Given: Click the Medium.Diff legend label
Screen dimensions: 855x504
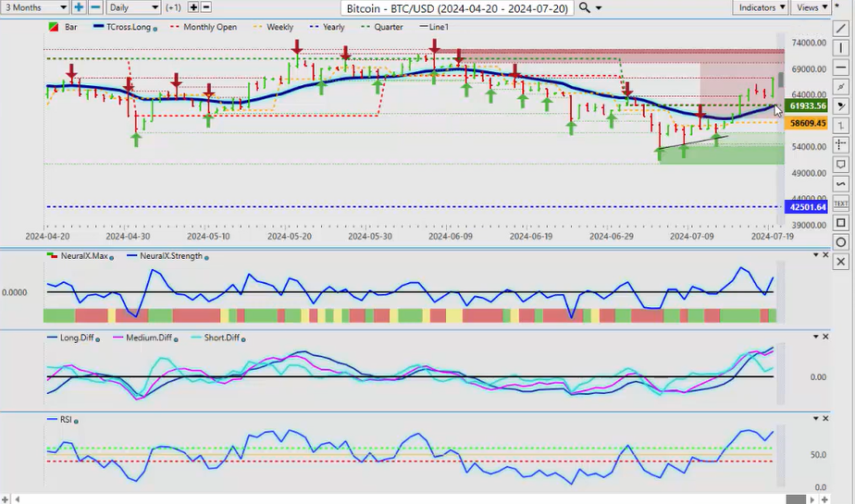Looking at the screenshot, I should [149, 338].
